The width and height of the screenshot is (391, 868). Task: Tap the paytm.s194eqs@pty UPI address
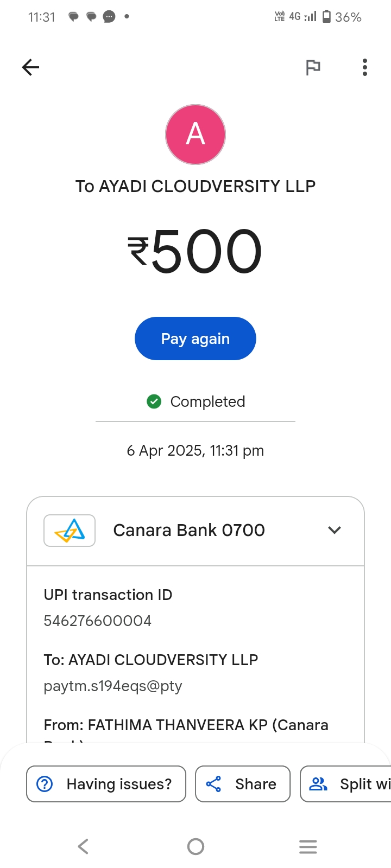tap(113, 686)
